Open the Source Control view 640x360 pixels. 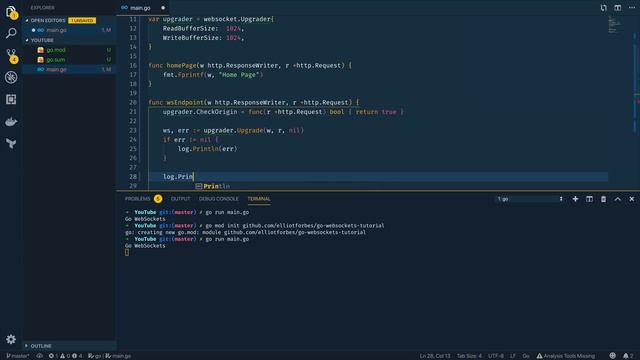[11, 55]
